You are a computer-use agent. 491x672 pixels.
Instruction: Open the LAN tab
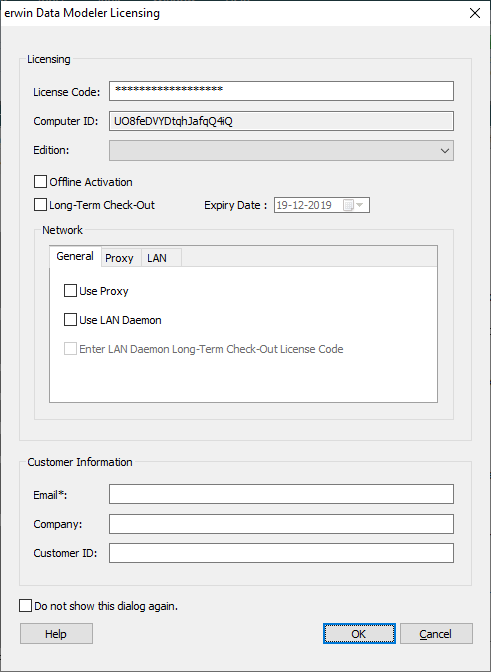(157, 258)
